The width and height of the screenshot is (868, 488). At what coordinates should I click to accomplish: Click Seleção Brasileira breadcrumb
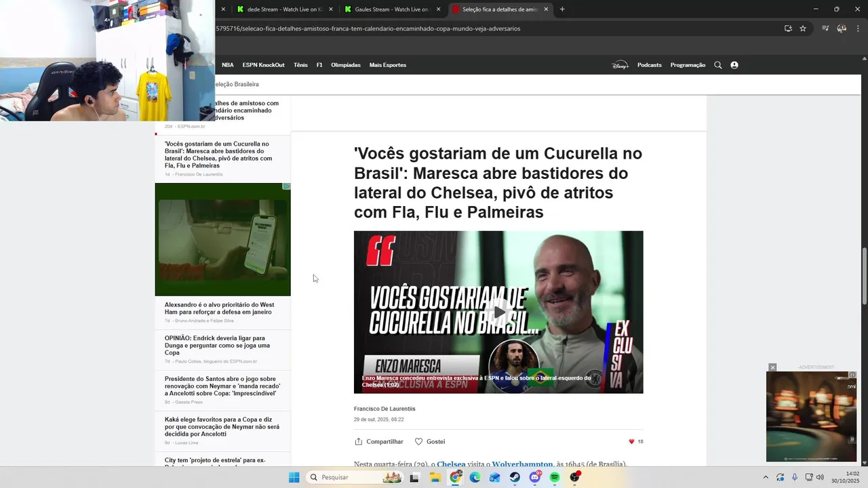(237, 84)
